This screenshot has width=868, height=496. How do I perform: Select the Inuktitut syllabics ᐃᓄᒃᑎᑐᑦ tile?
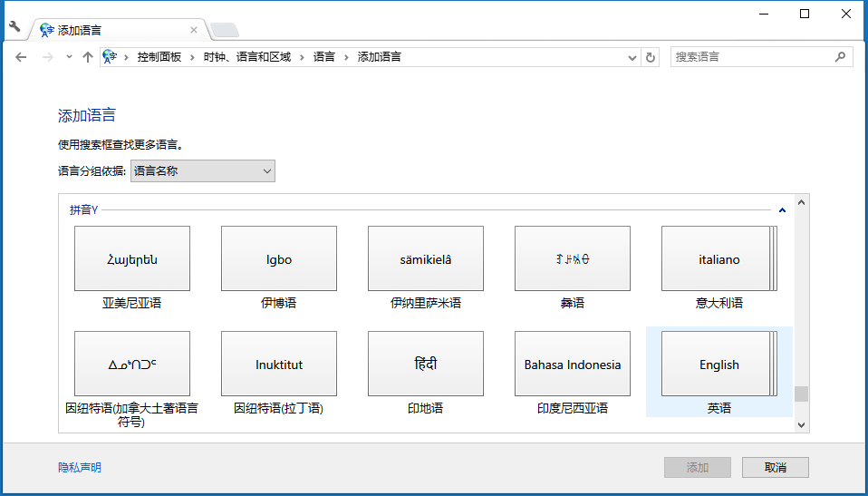point(132,364)
